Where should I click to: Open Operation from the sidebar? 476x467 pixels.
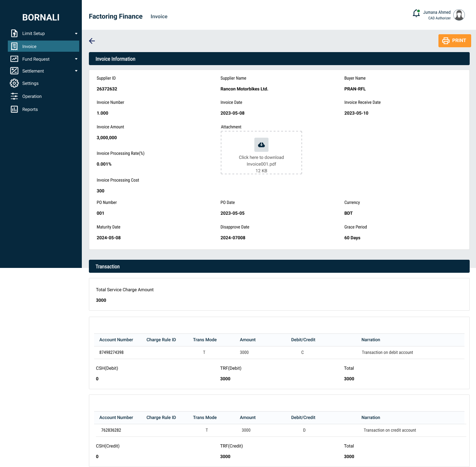[x=44, y=96]
